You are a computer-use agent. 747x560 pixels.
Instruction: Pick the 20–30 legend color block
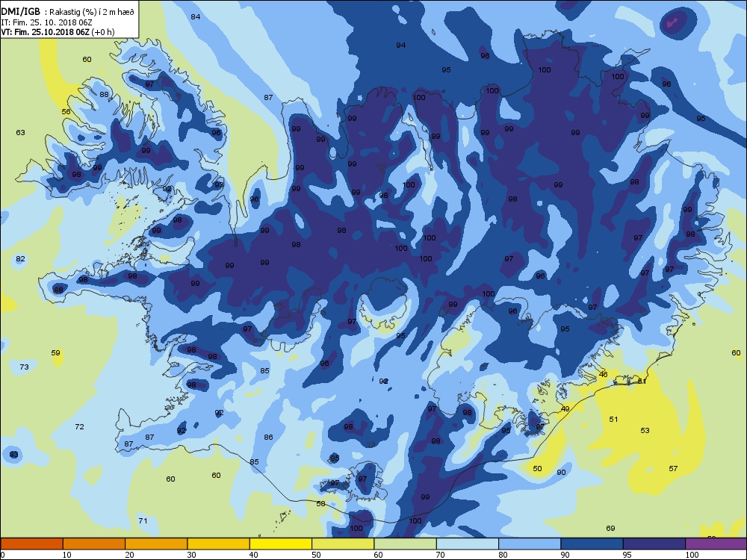point(156,544)
